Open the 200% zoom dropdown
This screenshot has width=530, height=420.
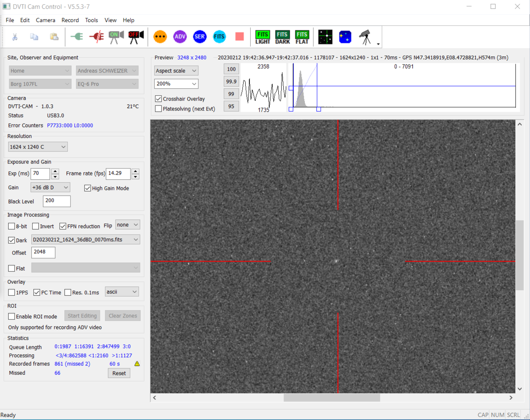[x=176, y=84]
